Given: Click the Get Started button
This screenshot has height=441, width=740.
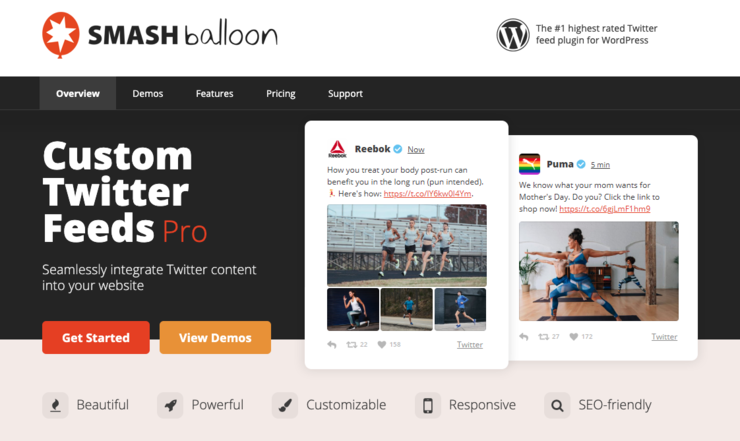Looking at the screenshot, I should tap(96, 338).
